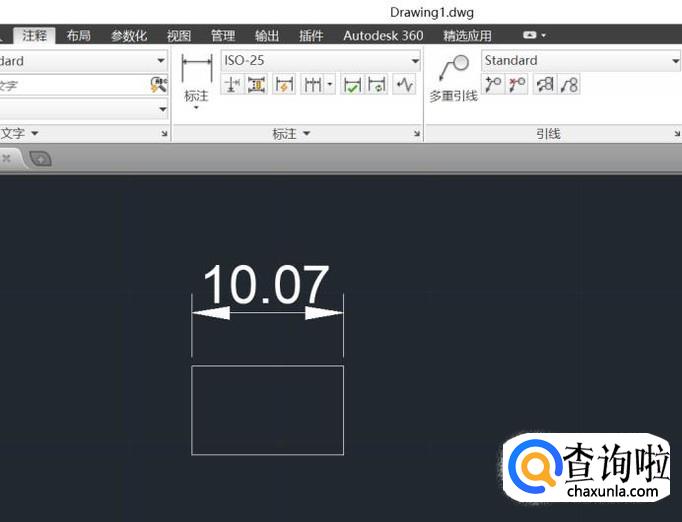Switch to the 布局 ribbon tab
The height and width of the screenshot is (522, 682).
(78, 36)
